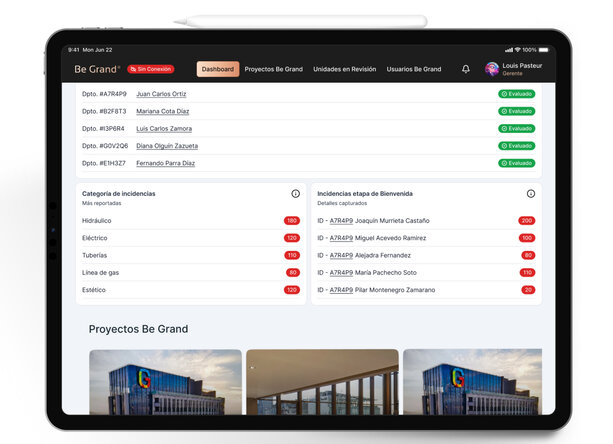
Task: Open the middle project thumbnail
Action: (322, 382)
